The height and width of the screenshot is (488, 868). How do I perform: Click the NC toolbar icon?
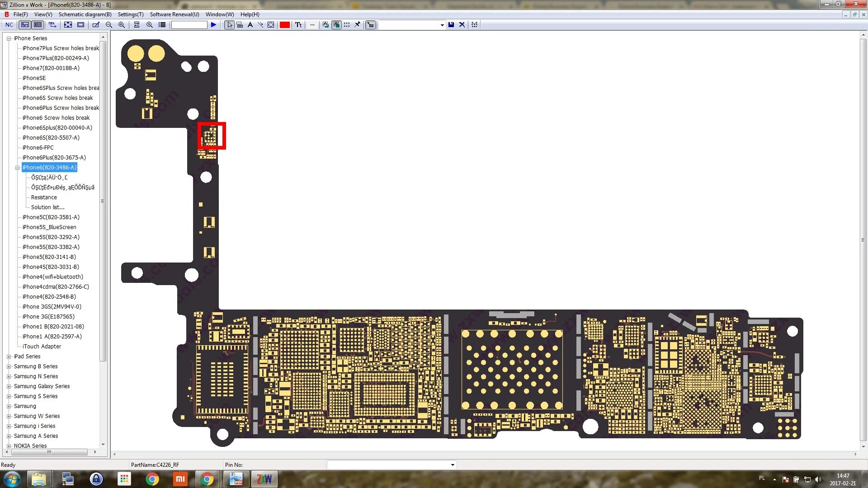click(x=9, y=25)
